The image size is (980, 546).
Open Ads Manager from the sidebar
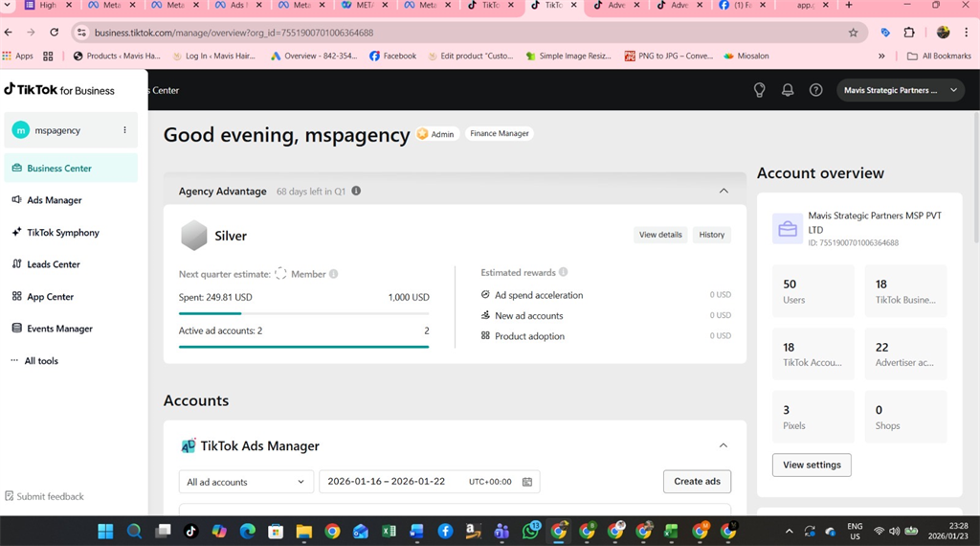[55, 200]
